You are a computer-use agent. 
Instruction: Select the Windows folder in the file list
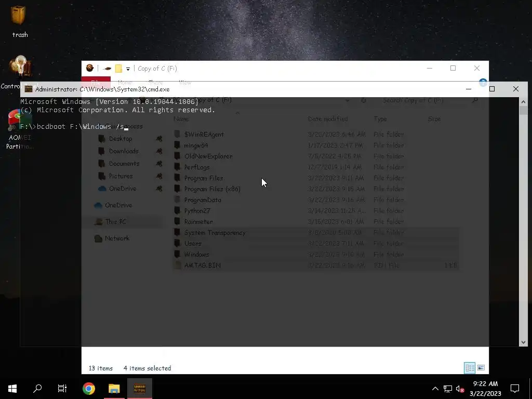click(x=196, y=255)
